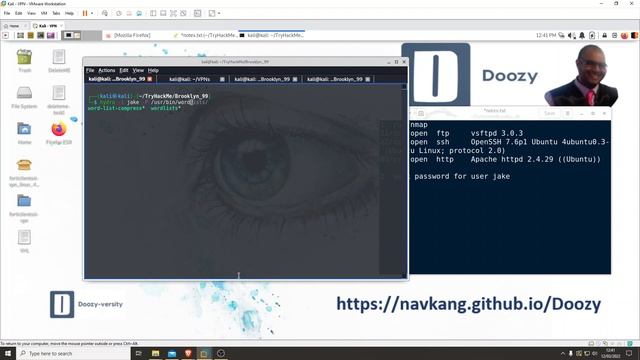Open hamburger menu in notes.txt editor

[567, 113]
